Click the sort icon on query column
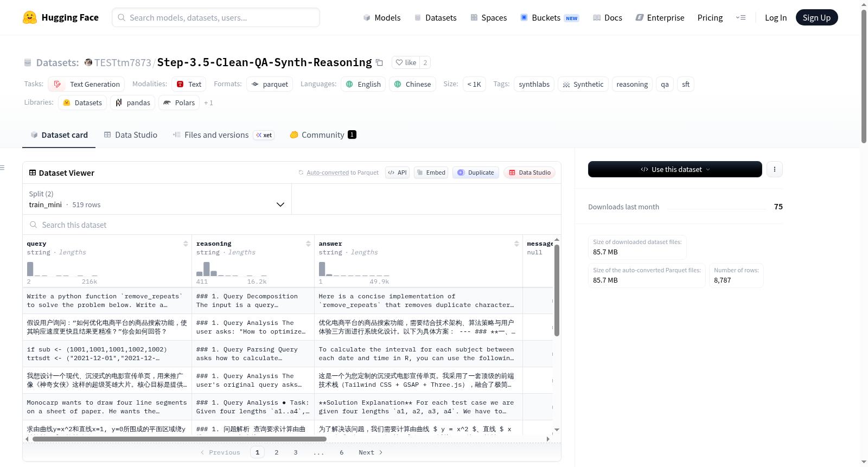 click(186, 244)
